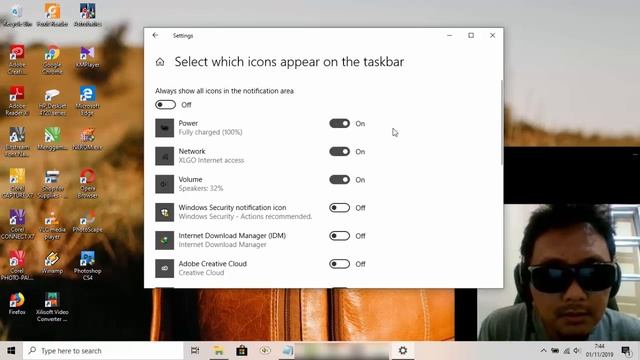Viewport: 640px width, 360px height.
Task: Select the Photoshop CS4 desktop shortcut
Action: point(87,266)
